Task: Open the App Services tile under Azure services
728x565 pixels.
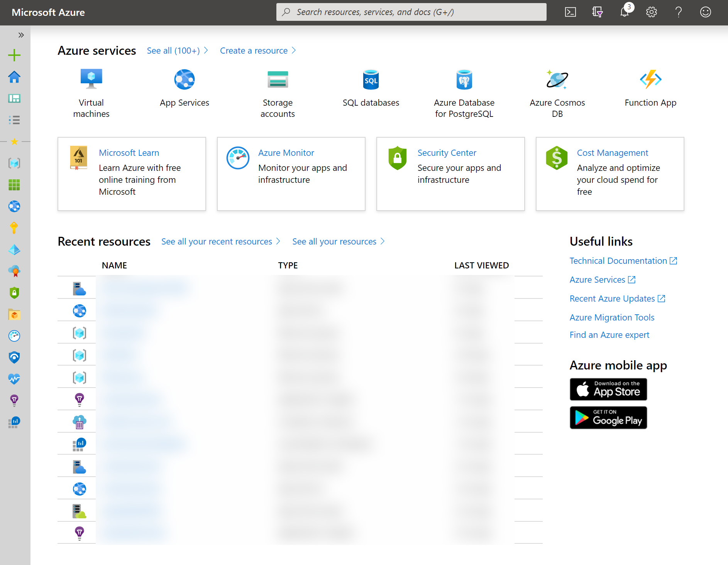Action: tap(185, 88)
